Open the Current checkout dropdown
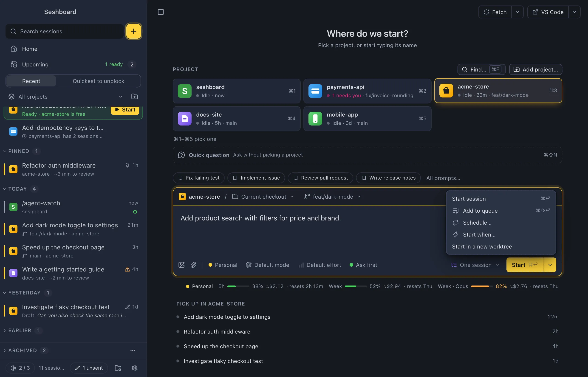Image resolution: width=588 pixels, height=377 pixels. 263,197
